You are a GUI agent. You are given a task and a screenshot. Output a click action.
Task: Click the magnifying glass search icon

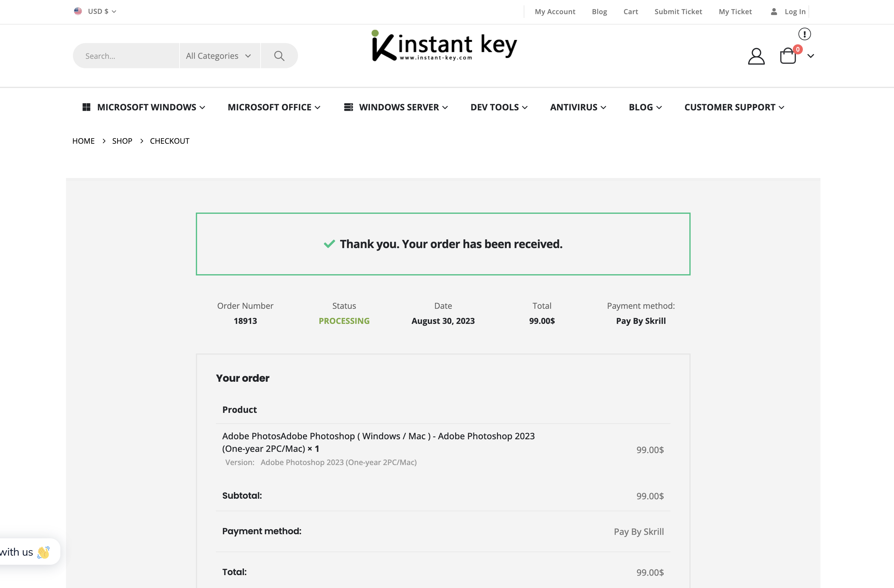(279, 56)
